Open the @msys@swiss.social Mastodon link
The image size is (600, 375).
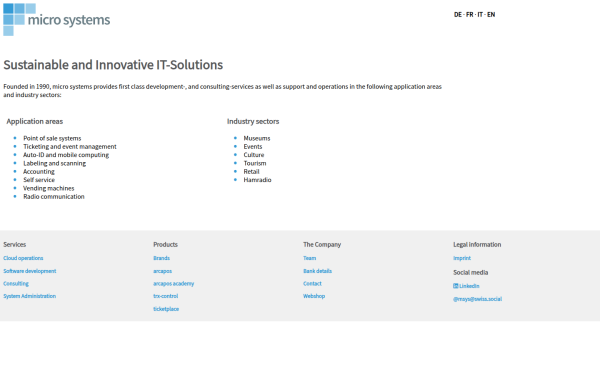[x=478, y=299]
